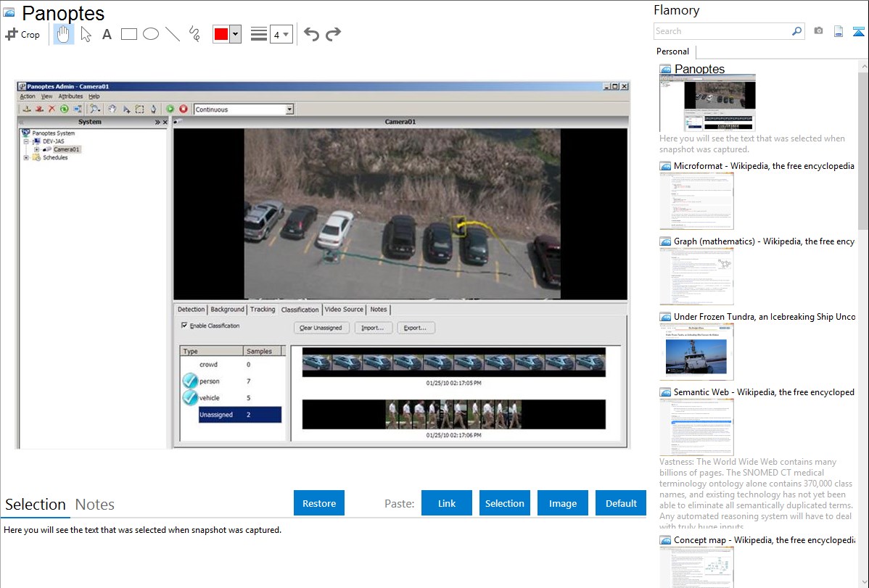This screenshot has height=588, width=869.
Task: Click the Restore button
Action: (319, 503)
